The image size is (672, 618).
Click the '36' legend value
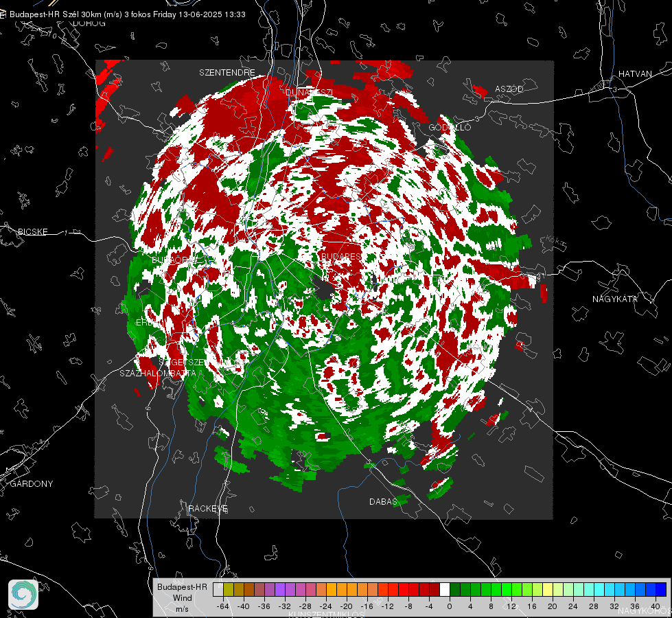click(x=635, y=606)
